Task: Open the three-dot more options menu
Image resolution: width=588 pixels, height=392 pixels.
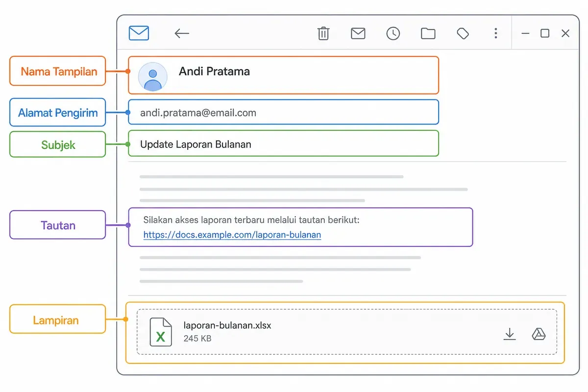Action: click(x=496, y=33)
